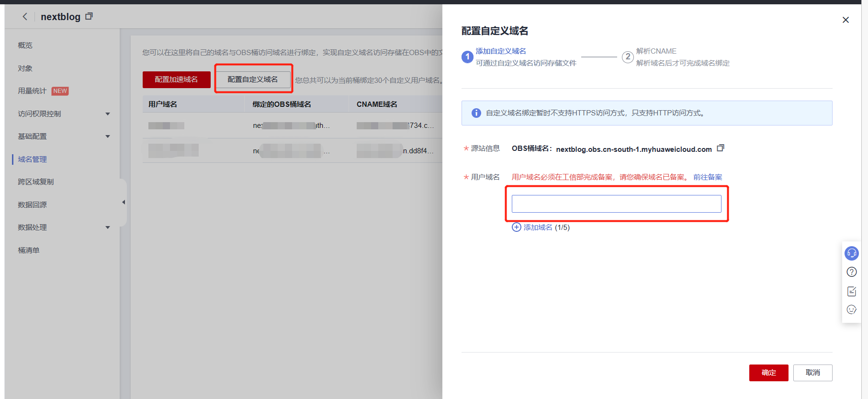
Task: Open 概览 in the sidebar
Action: coord(25,46)
